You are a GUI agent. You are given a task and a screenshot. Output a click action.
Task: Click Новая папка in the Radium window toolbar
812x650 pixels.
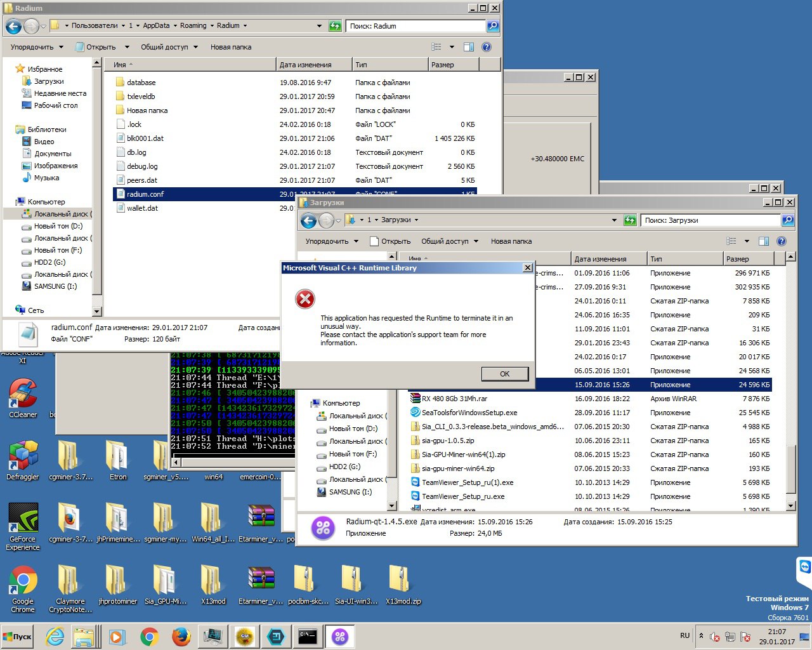(x=231, y=47)
